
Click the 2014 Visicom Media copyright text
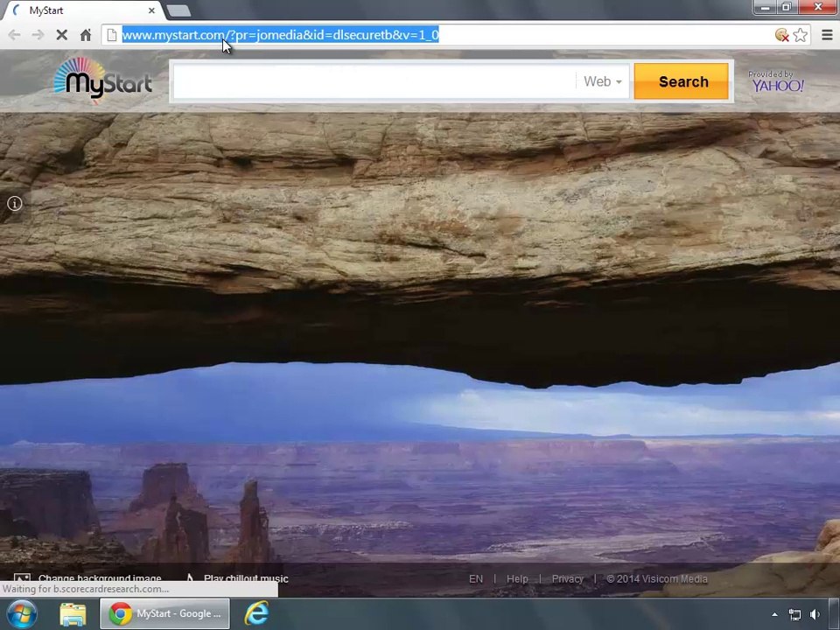657,579
